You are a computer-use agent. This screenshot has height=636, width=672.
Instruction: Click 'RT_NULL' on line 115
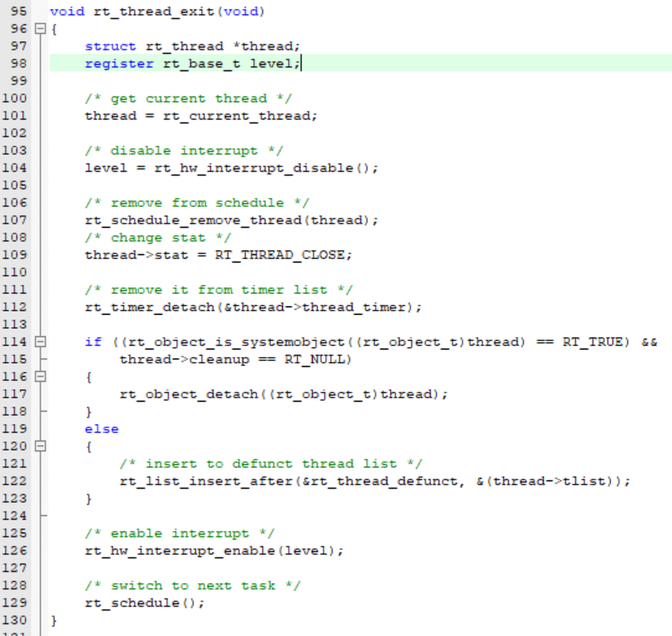(314, 359)
